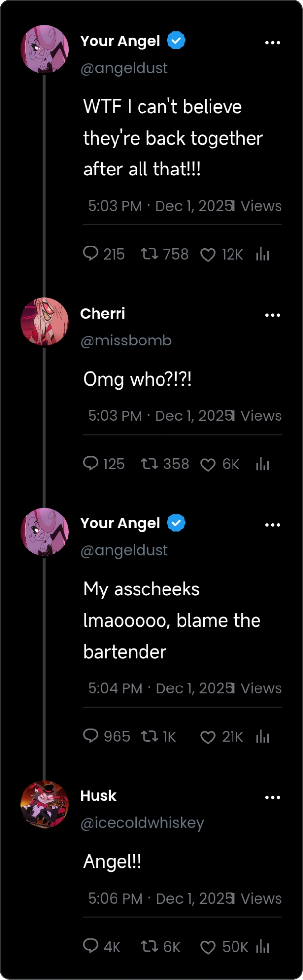Open Cherri's profile avatar
Image resolution: width=303 pixels, height=980 pixels.
[45, 322]
